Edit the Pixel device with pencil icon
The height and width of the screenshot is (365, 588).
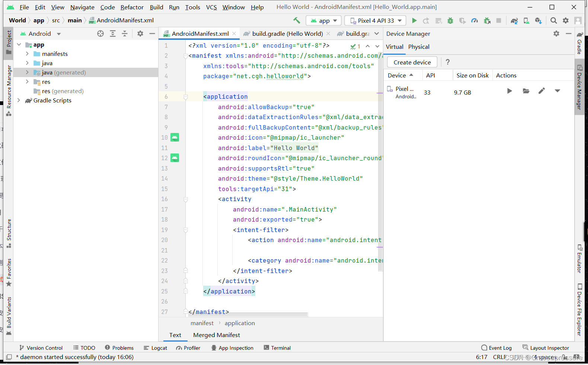(542, 91)
